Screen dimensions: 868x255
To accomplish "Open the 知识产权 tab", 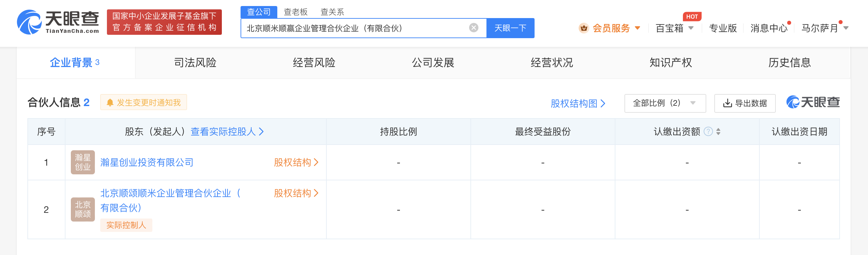I will tap(671, 62).
